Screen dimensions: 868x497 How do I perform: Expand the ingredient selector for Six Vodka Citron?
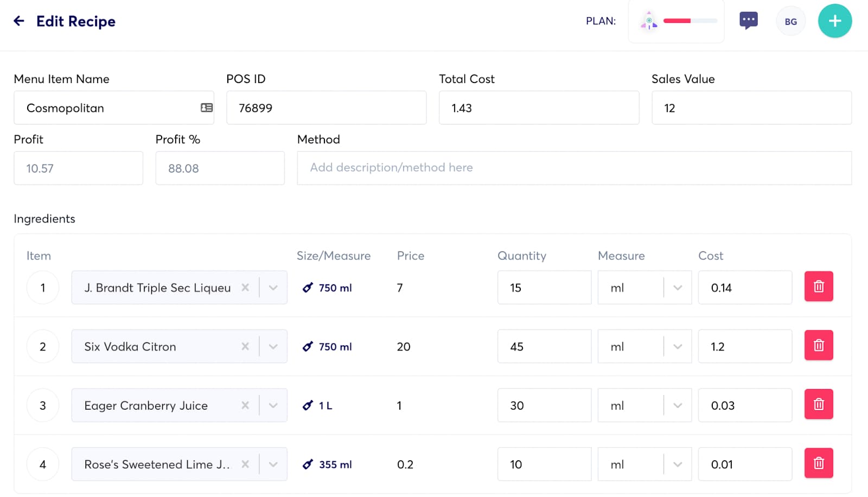272,346
